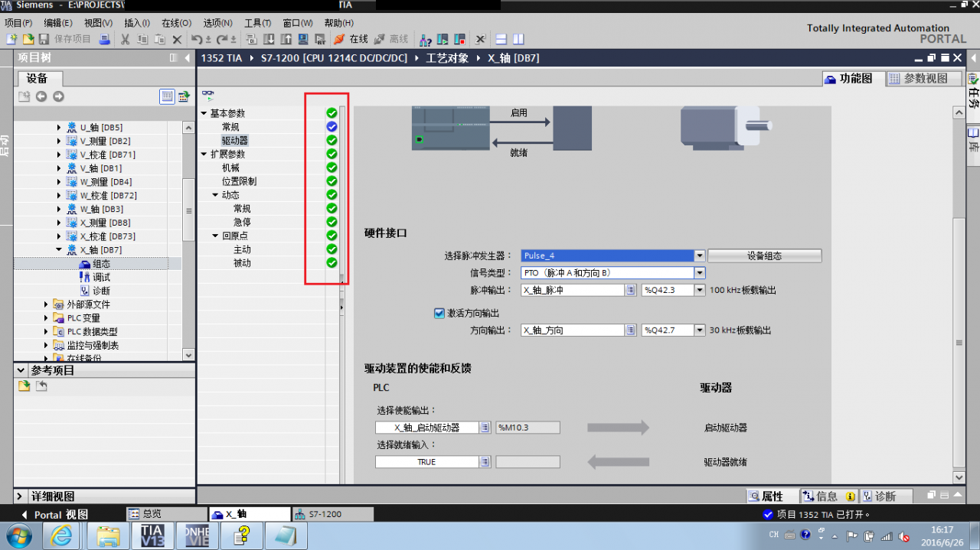Open accessible devices toolbar icon
The width and height of the screenshot is (980, 550).
pyautogui.click(x=426, y=39)
